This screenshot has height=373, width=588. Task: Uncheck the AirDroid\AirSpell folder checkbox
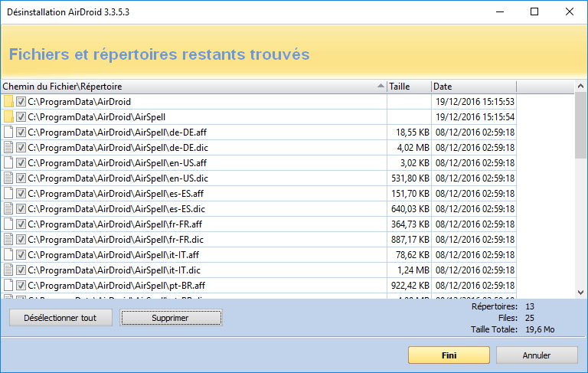[x=21, y=116]
